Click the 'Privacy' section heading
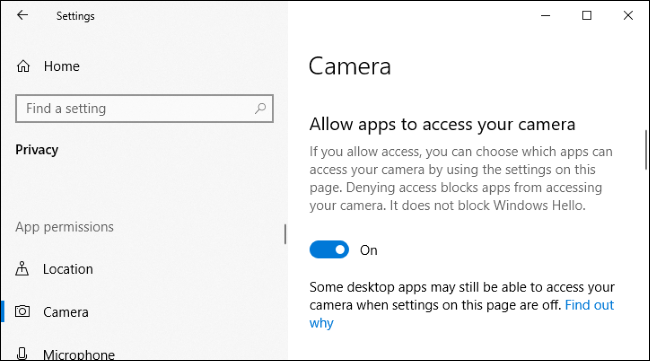 37,150
